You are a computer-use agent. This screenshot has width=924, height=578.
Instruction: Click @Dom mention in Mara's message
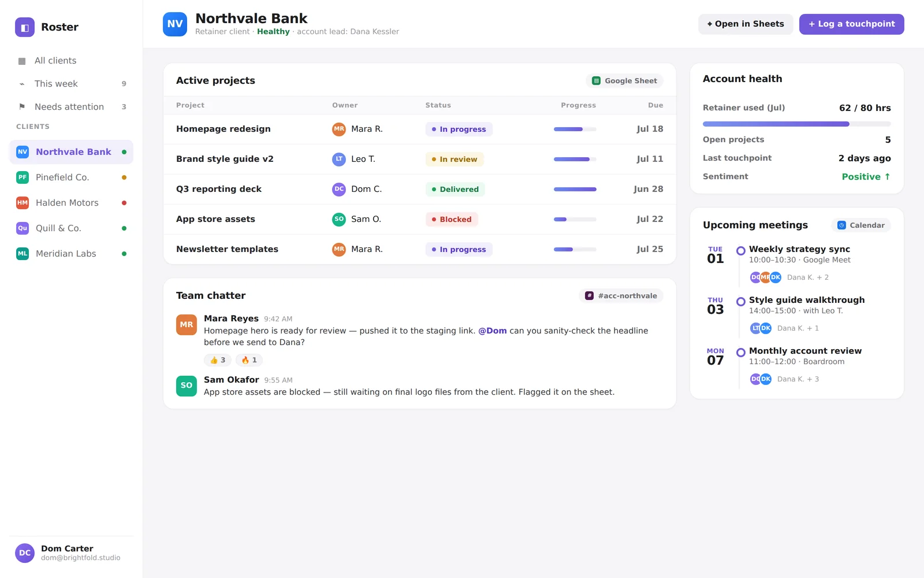493,331
